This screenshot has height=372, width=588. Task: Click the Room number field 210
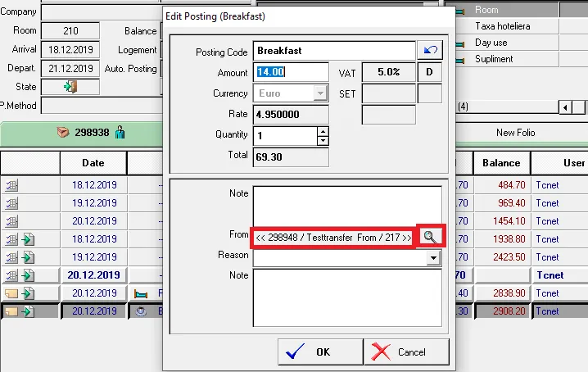[70, 30]
